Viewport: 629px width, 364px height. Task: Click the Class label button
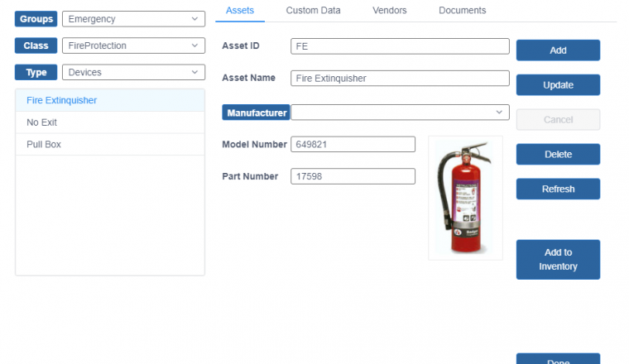click(x=36, y=45)
